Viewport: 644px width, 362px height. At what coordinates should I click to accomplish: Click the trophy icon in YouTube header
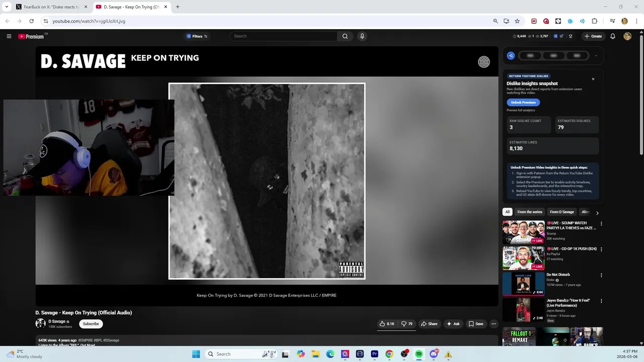tap(571, 36)
